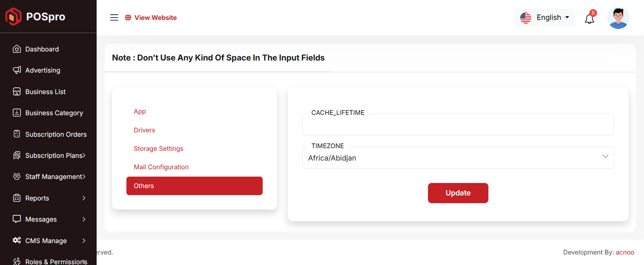
Task: Click the CMS Manage gears icon
Action: [17, 240]
